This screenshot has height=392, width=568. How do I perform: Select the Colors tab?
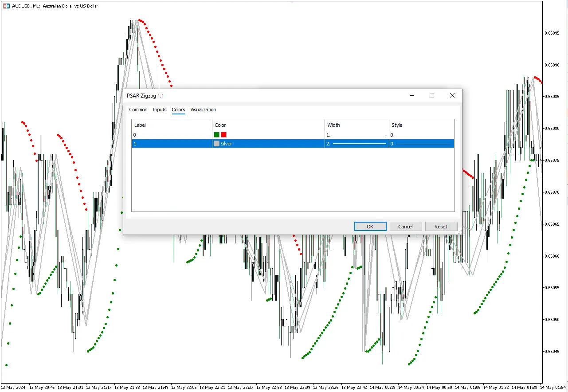178,110
